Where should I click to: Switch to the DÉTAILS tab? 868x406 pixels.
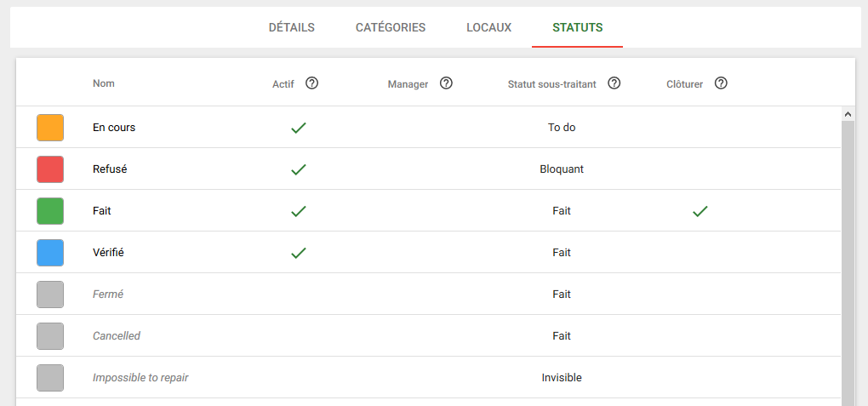pos(292,28)
